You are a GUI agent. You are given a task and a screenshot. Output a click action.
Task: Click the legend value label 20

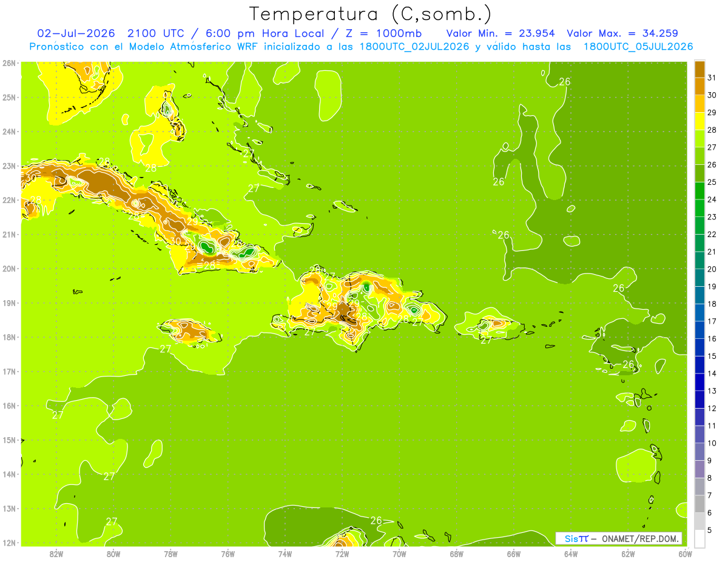tap(712, 269)
